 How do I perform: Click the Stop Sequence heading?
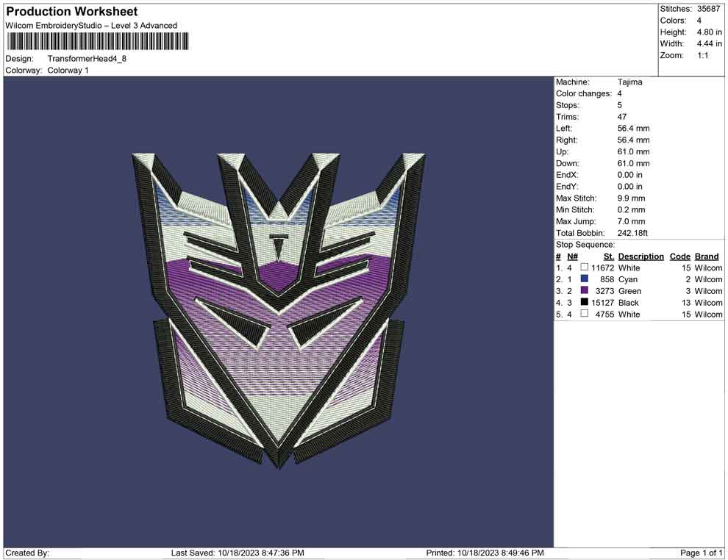pos(585,245)
